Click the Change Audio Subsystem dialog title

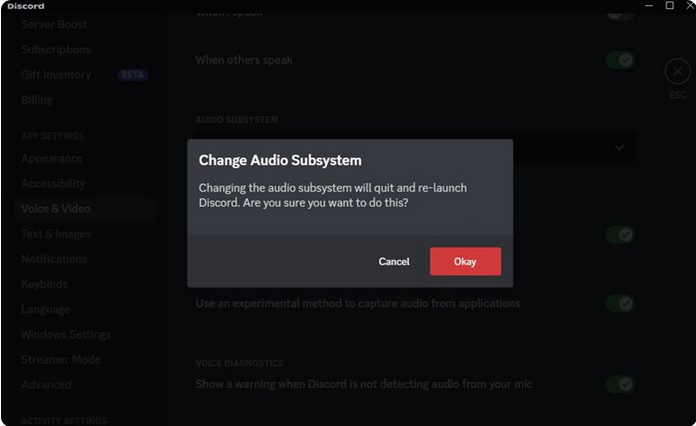click(280, 160)
